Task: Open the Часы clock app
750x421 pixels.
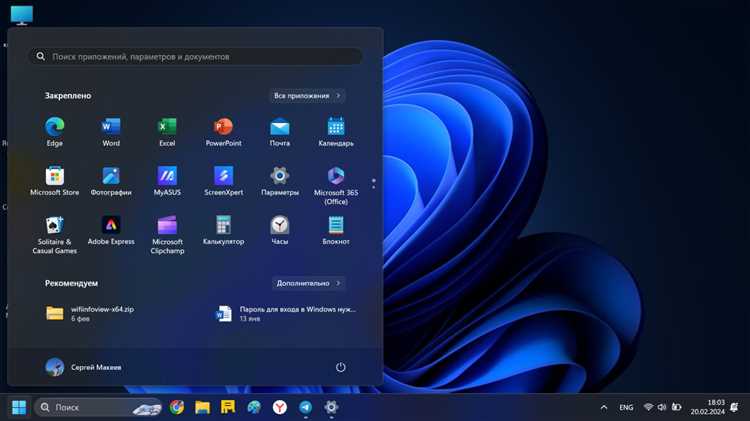Action: 280,231
